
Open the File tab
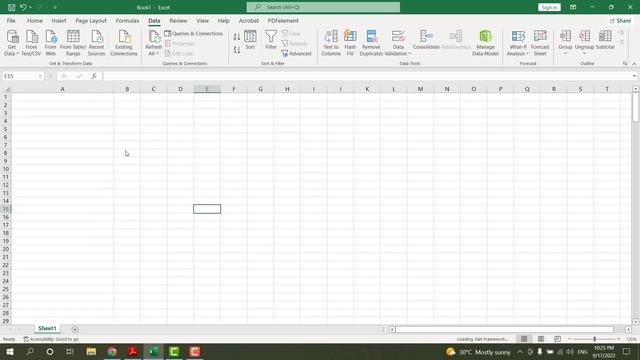coord(11,20)
